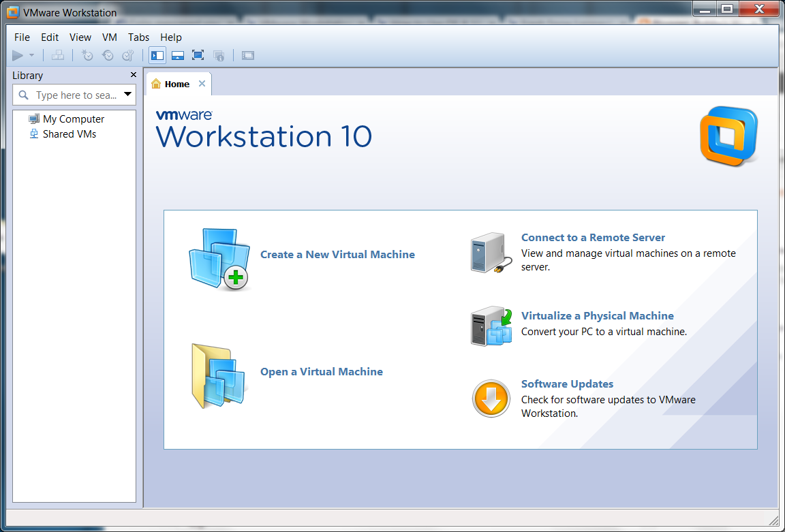This screenshot has height=532, width=785.
Task: Open the power options dropdown arrow
Action: 31,56
